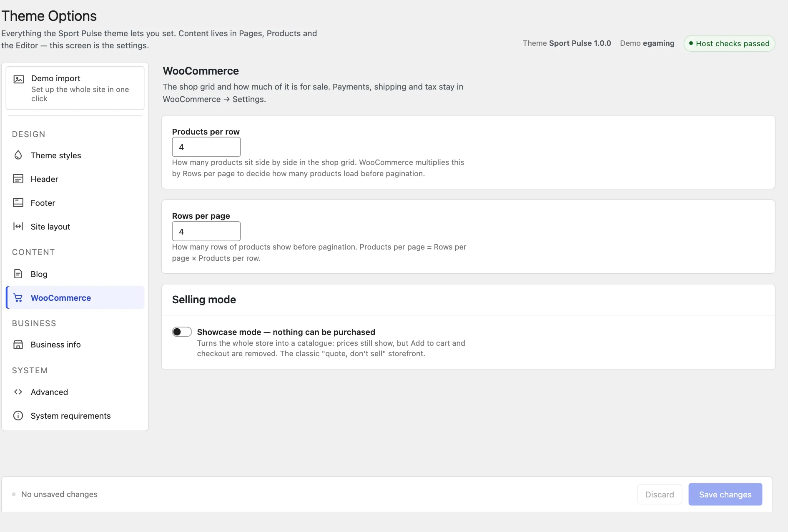
Task: Click the Host checks passed badge
Action: [729, 44]
